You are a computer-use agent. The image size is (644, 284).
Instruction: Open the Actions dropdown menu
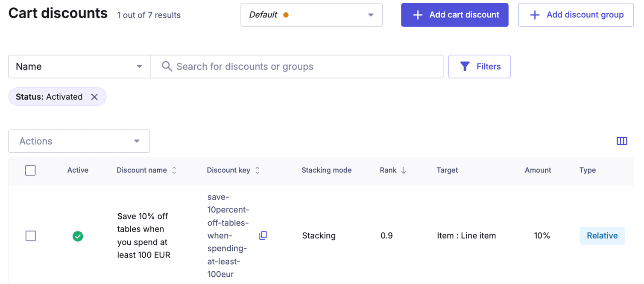pos(79,141)
